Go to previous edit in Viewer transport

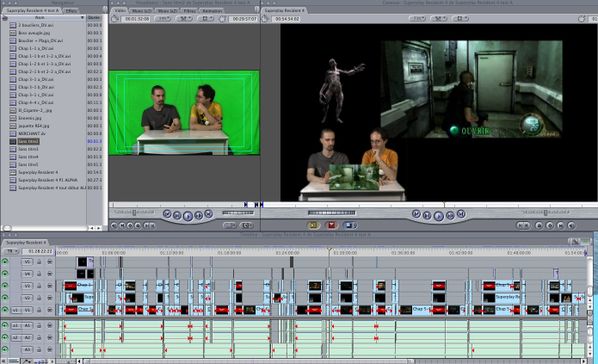pyautogui.click(x=167, y=214)
